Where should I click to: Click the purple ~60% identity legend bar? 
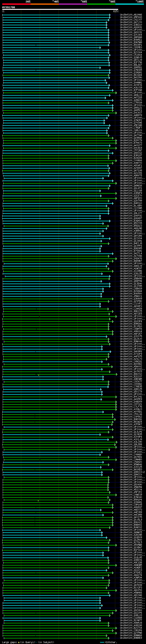point(73,4)
